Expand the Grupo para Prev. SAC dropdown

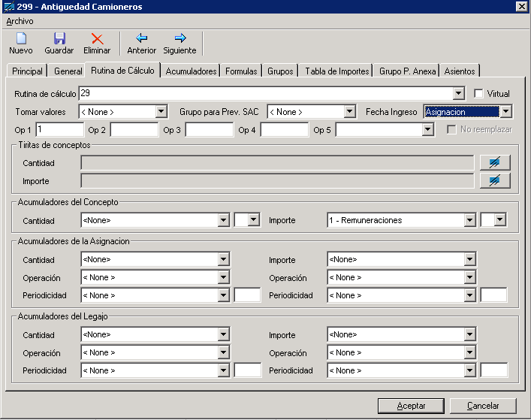click(x=349, y=112)
